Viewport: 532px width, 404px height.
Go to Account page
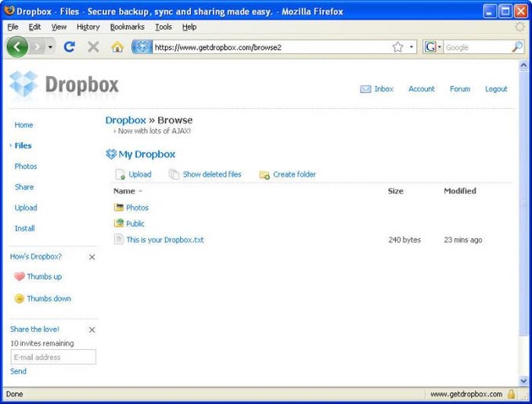pyautogui.click(x=422, y=89)
